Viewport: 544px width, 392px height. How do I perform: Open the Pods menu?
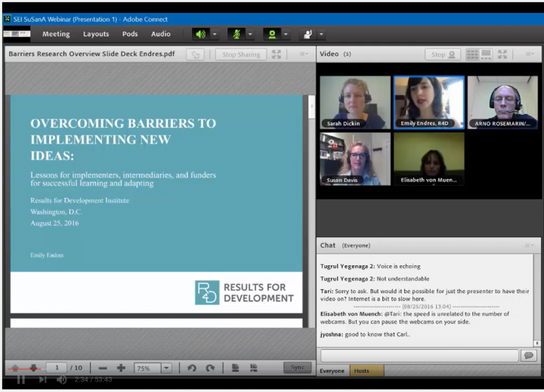tap(130, 34)
